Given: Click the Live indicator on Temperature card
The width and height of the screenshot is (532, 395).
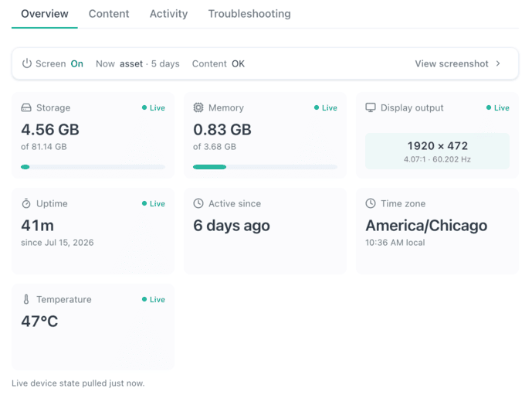Looking at the screenshot, I should click(x=154, y=299).
